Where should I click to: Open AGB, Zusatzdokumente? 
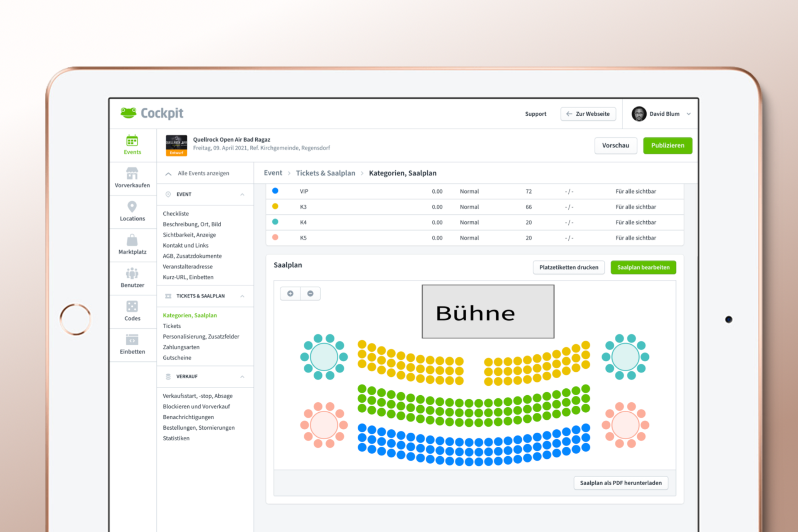coord(192,256)
